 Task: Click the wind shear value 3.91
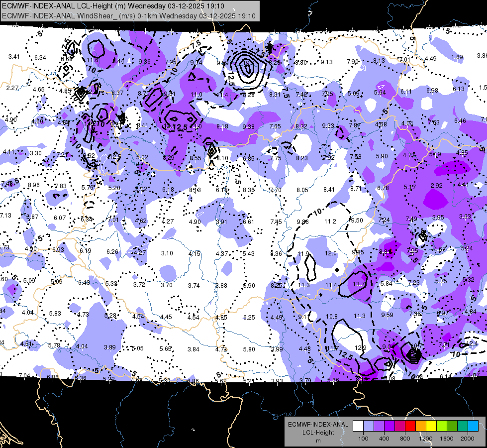pos(221,222)
